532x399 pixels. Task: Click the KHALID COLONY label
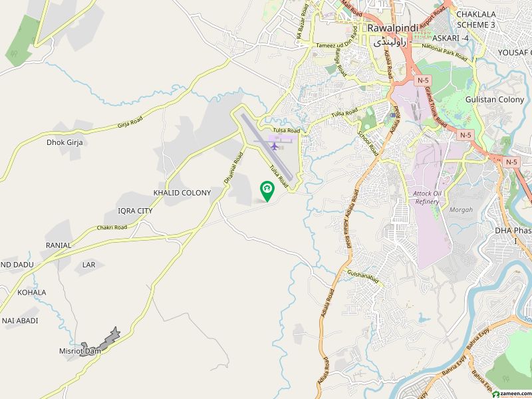click(x=182, y=193)
